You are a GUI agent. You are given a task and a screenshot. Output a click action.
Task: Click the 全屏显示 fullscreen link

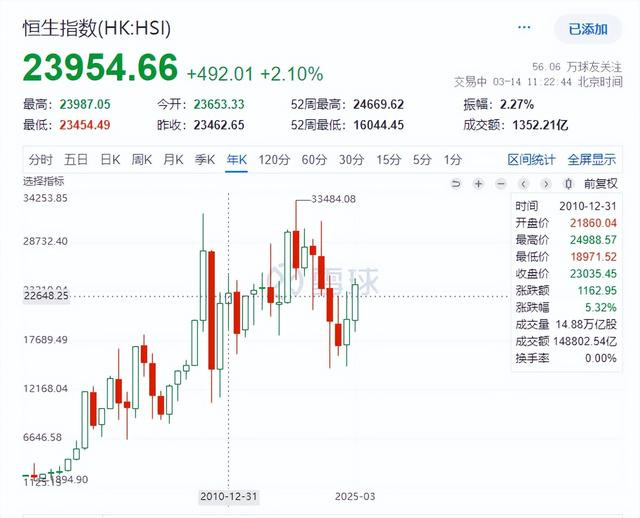point(591,160)
